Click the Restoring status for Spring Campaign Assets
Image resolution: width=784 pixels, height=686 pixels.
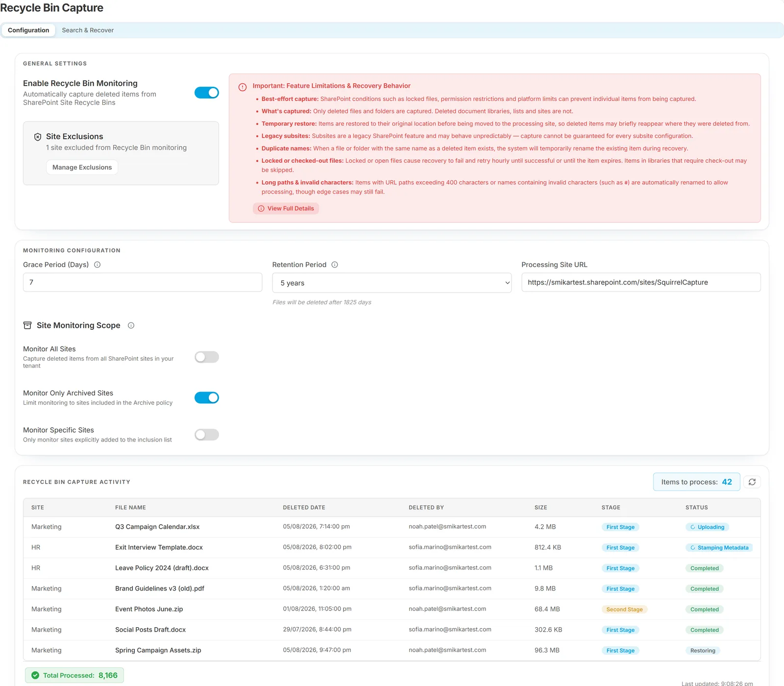[x=703, y=651]
